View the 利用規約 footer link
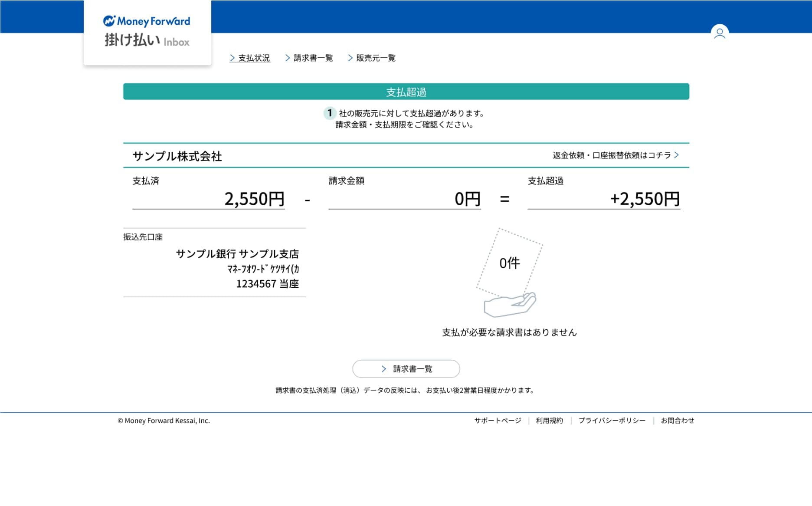812x506 pixels. pos(549,421)
